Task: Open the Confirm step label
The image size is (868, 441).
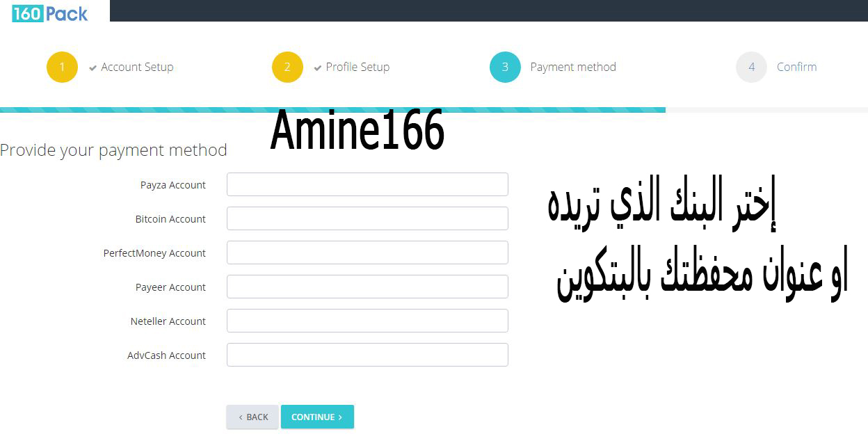Action: click(797, 67)
